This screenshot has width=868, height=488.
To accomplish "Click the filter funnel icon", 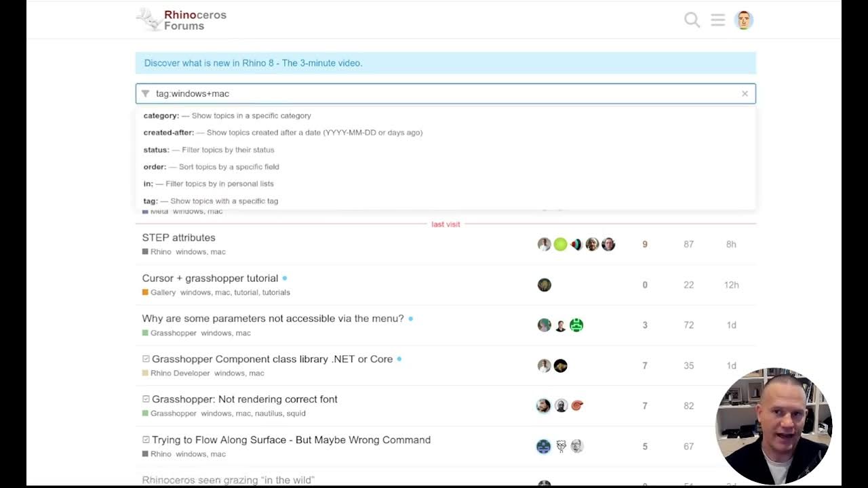I will pos(145,94).
